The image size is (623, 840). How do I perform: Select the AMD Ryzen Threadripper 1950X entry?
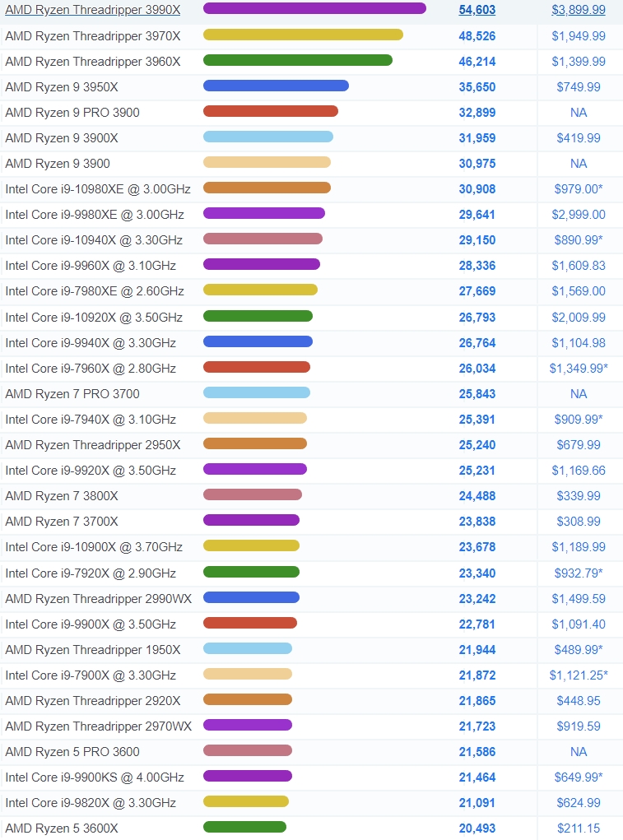click(x=93, y=650)
